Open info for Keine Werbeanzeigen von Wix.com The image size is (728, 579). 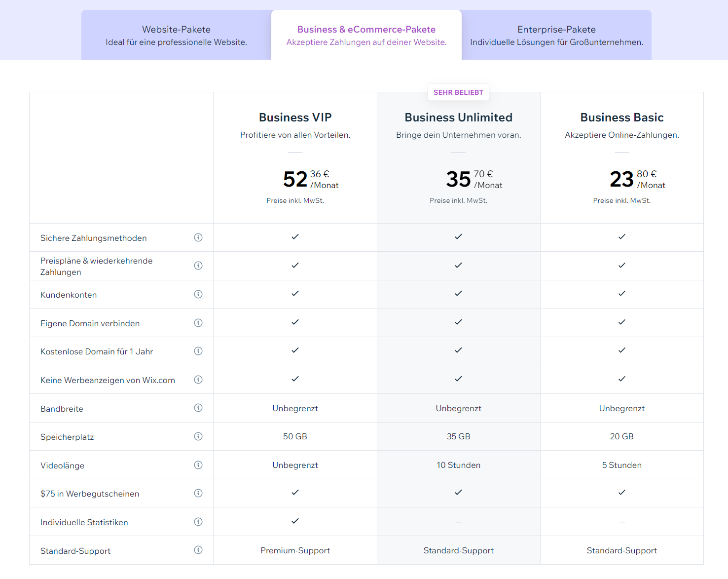pos(198,380)
